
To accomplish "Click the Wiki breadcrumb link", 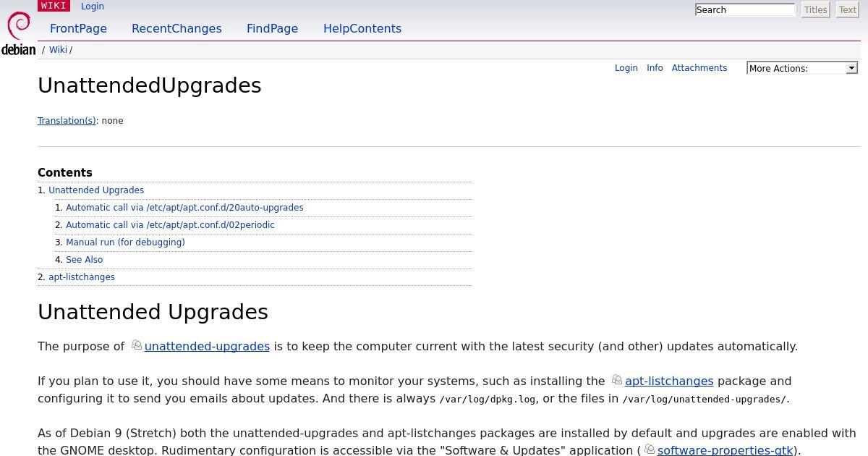I will [58, 50].
